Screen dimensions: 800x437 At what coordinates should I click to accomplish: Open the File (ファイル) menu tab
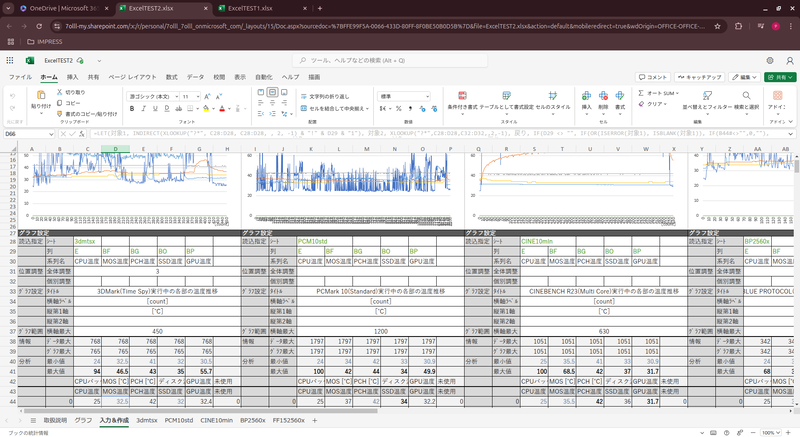20,77
